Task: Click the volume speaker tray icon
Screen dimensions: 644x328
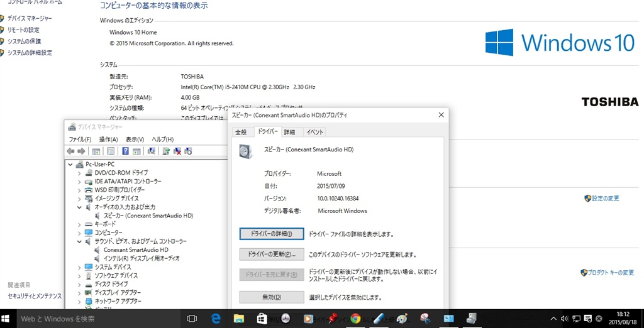Action: point(564,319)
